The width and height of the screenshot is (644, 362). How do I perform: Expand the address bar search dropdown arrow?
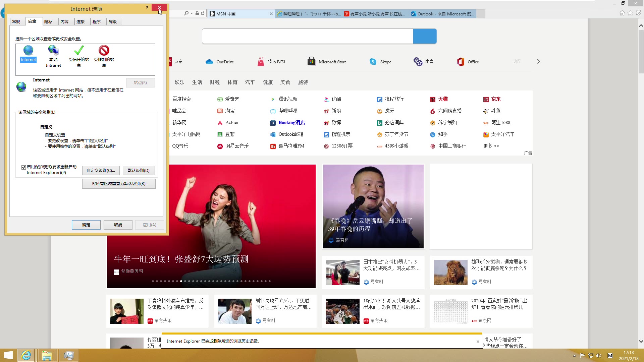[192, 14]
